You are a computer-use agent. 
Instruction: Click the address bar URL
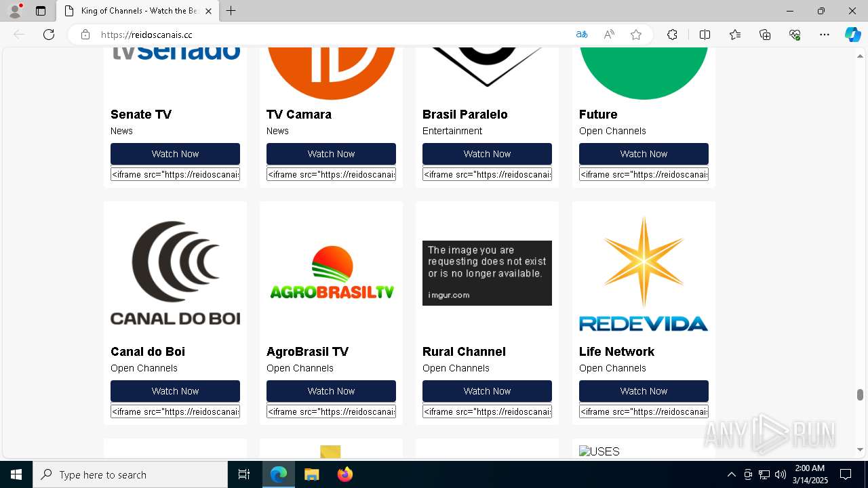click(146, 35)
